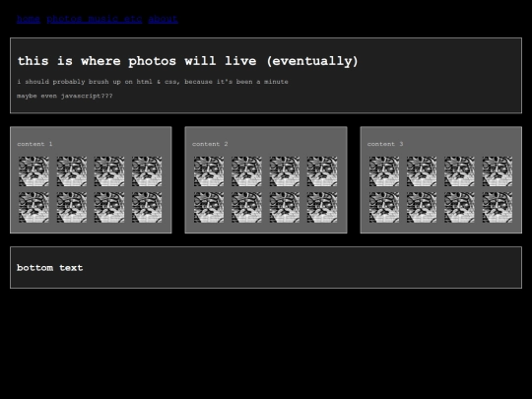Image resolution: width=532 pixels, height=399 pixels.
Task: Open third top-row photo in content 1
Action: [109, 171]
